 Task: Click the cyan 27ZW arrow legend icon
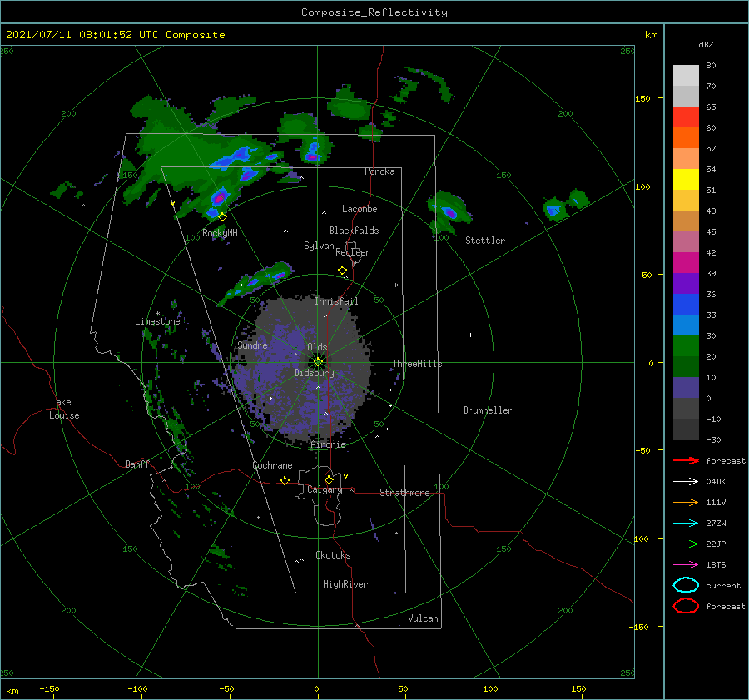(686, 524)
